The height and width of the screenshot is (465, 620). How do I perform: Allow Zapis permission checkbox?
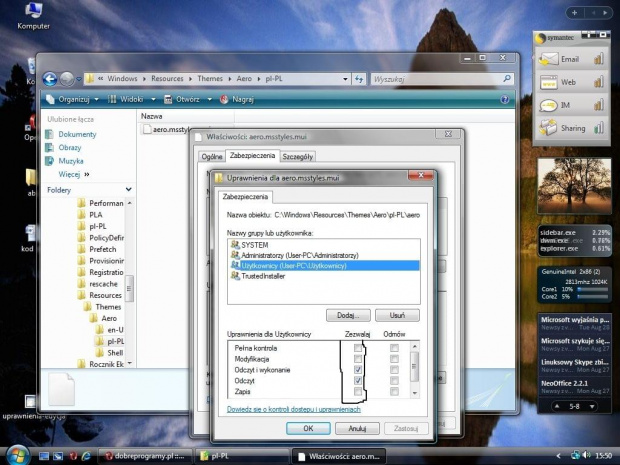click(357, 391)
